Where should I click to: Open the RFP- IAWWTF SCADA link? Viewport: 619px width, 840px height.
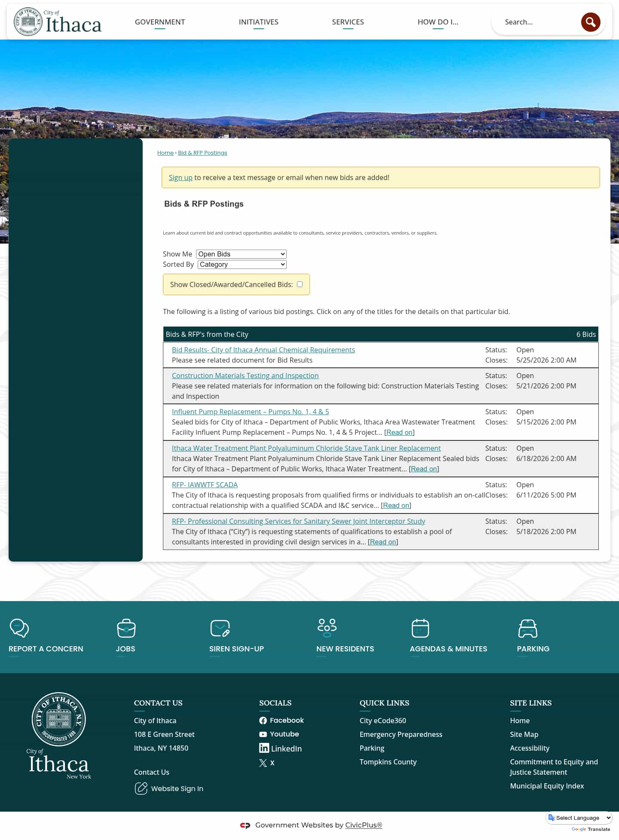205,485
